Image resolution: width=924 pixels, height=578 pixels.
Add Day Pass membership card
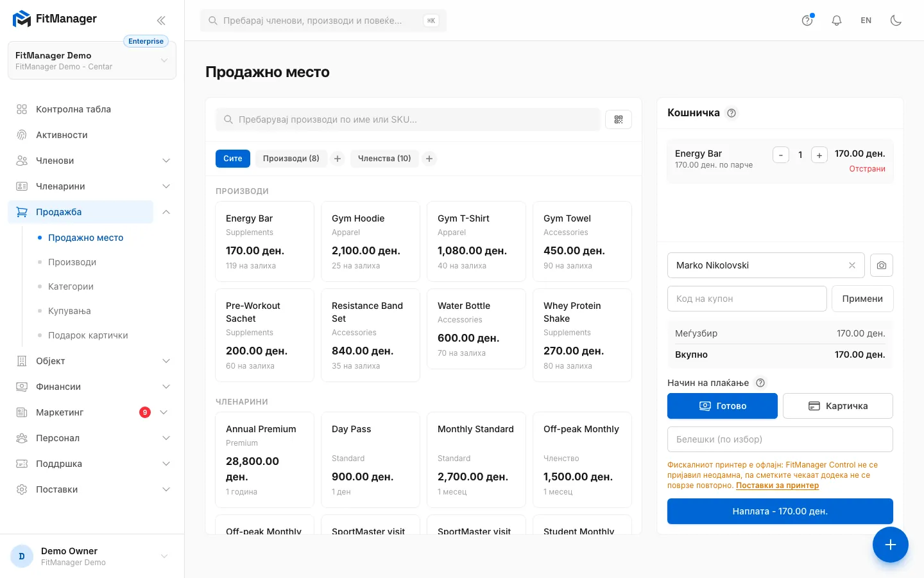point(370,460)
